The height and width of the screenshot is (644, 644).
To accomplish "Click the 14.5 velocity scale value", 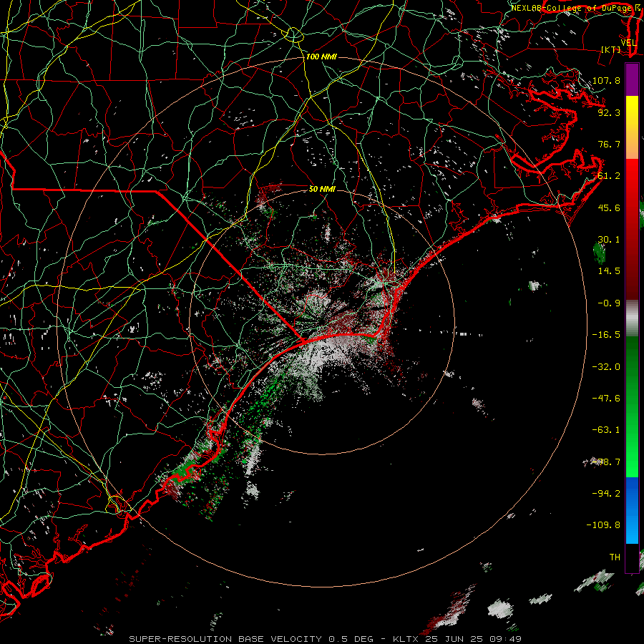I will point(609,271).
